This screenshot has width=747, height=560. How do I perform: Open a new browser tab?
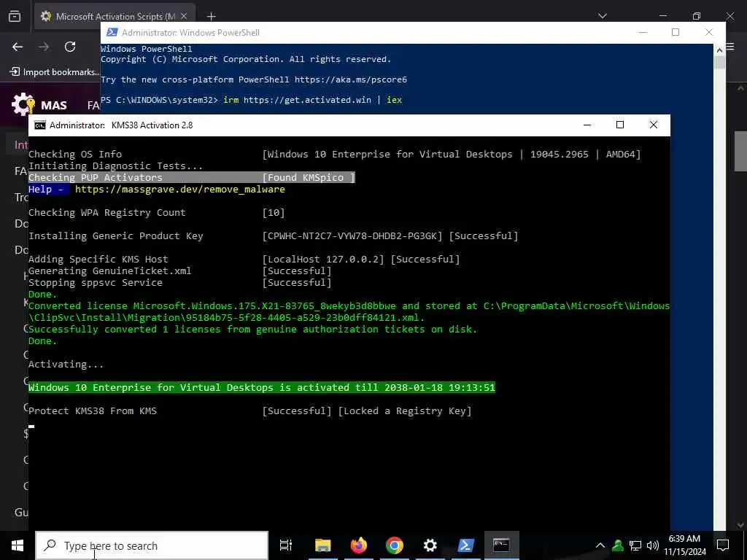211,16
